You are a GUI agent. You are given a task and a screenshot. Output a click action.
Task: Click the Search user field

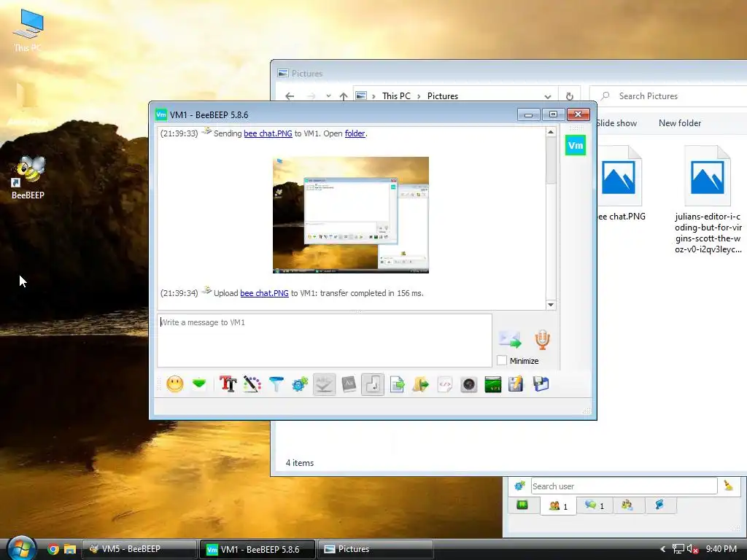624,486
